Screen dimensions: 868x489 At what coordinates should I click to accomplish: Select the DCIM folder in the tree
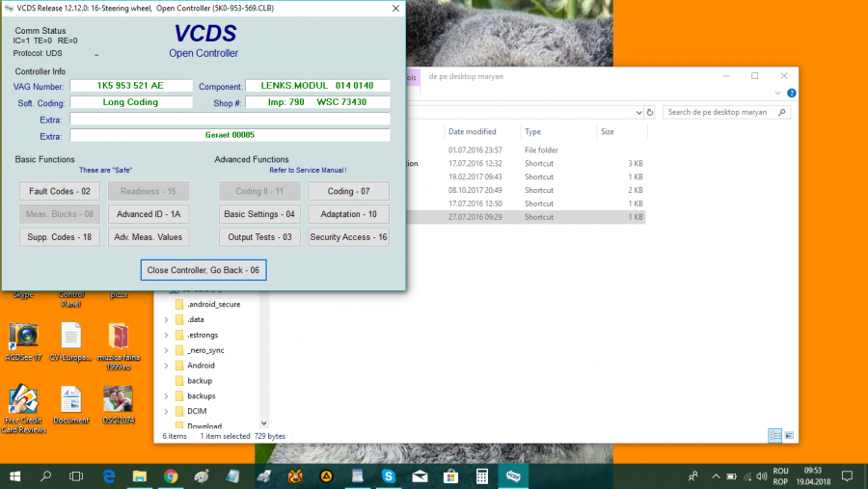coord(197,411)
